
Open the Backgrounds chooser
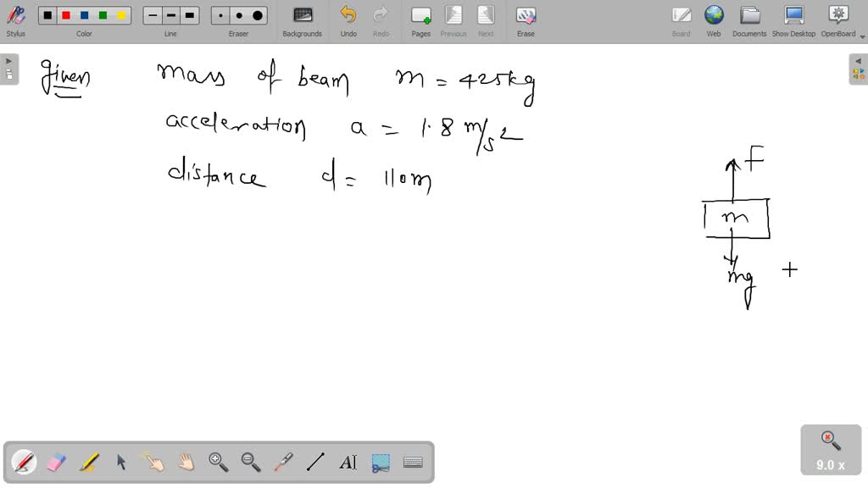303,21
